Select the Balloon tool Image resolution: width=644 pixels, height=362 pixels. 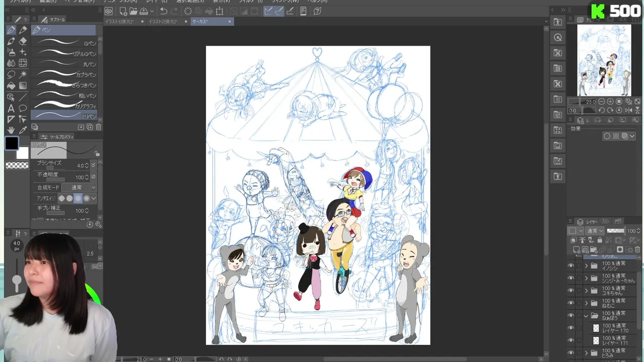pyautogui.click(x=23, y=108)
